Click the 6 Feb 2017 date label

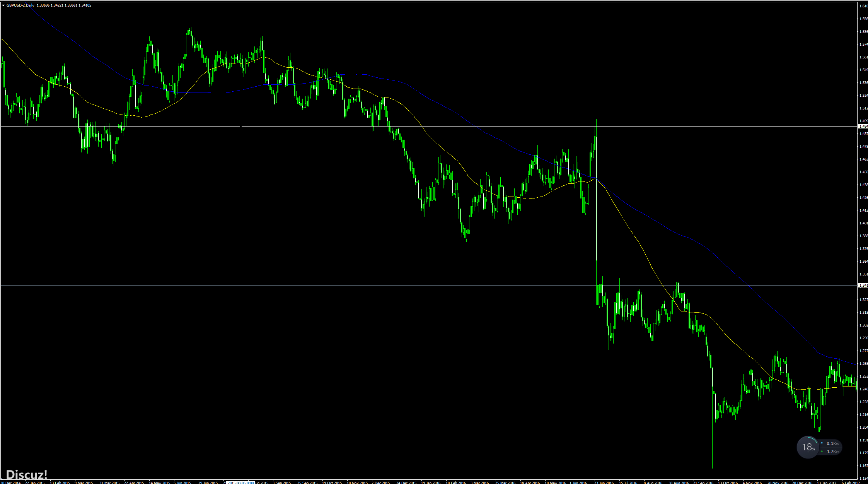(851, 482)
